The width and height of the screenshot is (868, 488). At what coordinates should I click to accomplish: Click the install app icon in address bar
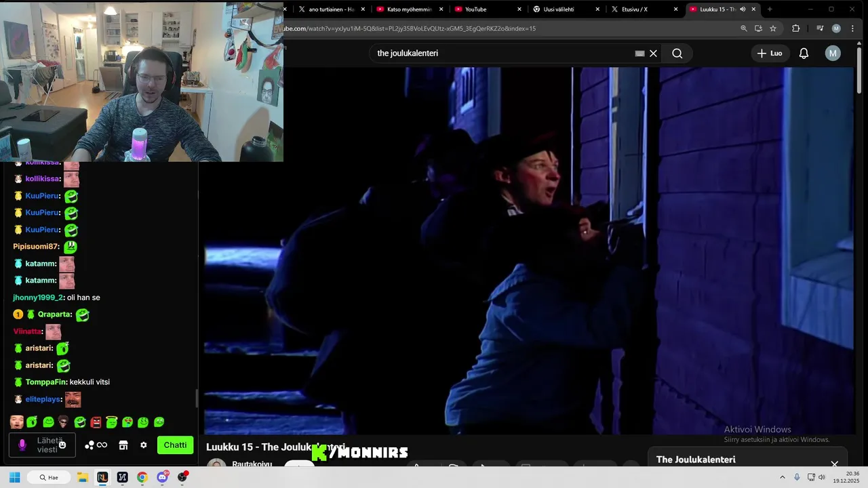(758, 28)
